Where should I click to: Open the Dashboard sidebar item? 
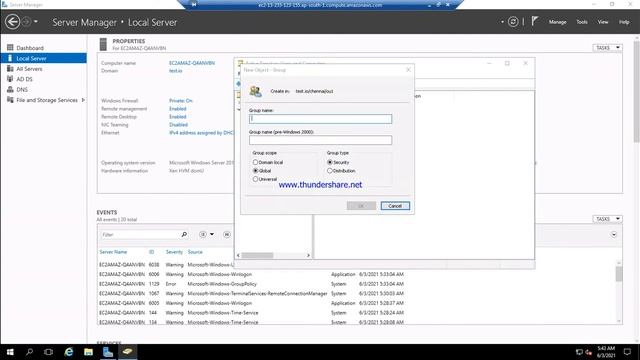30,48
